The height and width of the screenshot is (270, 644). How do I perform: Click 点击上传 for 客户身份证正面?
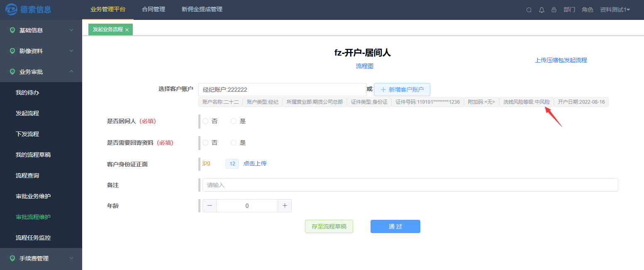(x=255, y=163)
